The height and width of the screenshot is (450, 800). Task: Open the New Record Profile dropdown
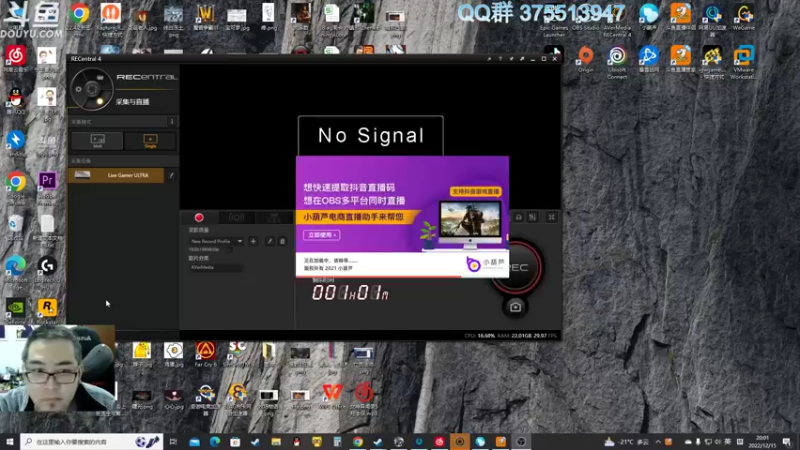click(x=216, y=241)
